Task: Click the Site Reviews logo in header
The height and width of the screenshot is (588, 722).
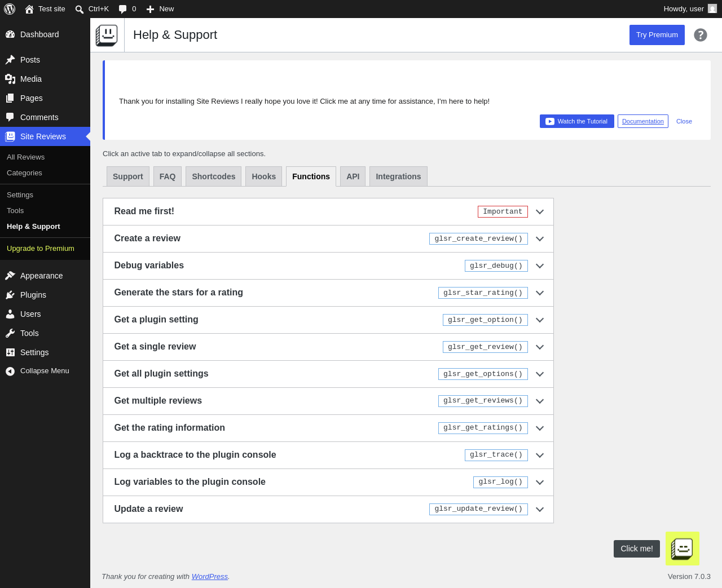Action: click(107, 35)
